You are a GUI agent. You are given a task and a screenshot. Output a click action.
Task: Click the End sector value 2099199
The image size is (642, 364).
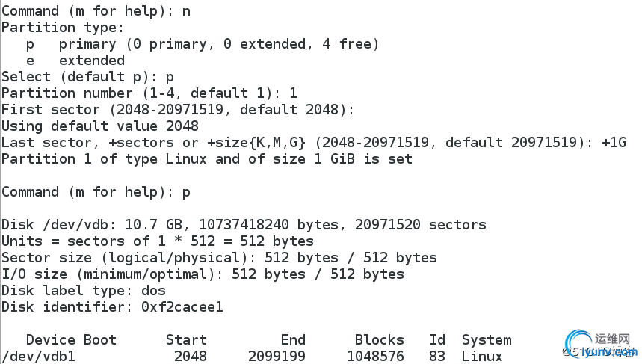click(277, 356)
